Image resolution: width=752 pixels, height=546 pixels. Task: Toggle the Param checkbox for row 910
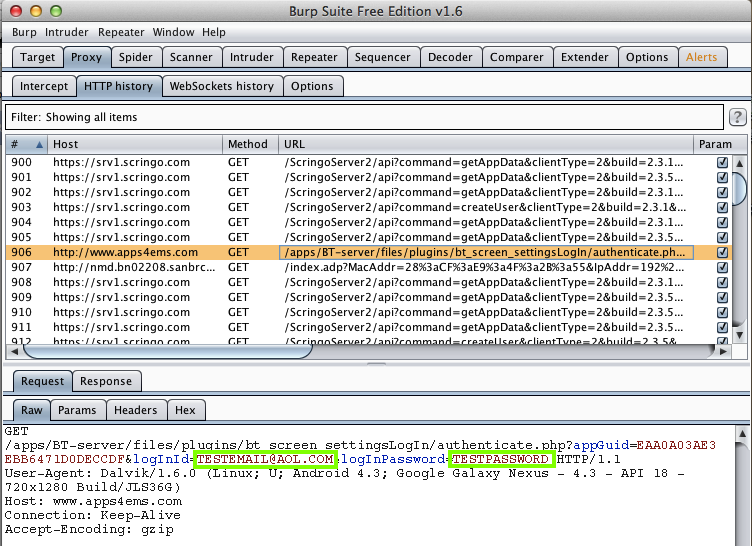click(722, 312)
